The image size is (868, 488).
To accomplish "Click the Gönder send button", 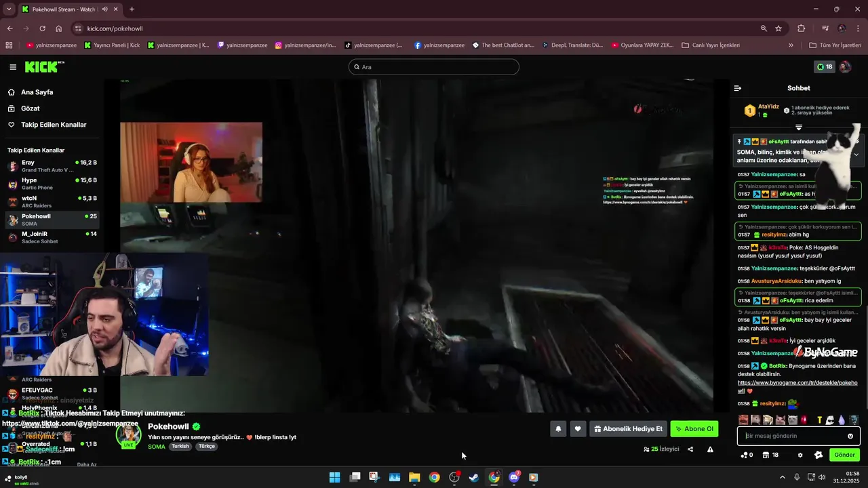I will point(844,455).
